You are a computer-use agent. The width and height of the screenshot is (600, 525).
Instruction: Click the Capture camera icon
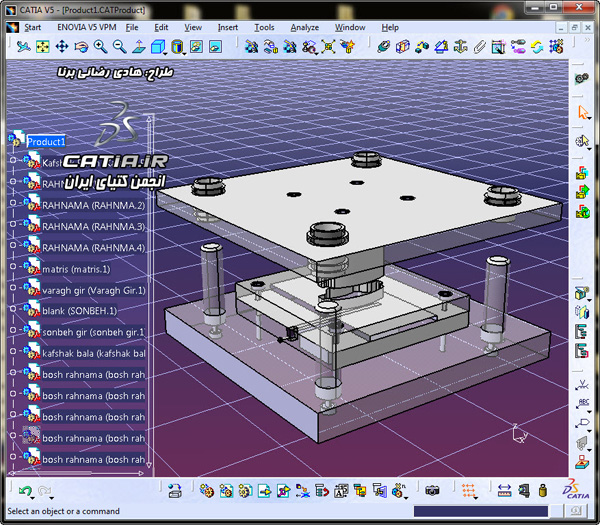click(432, 490)
